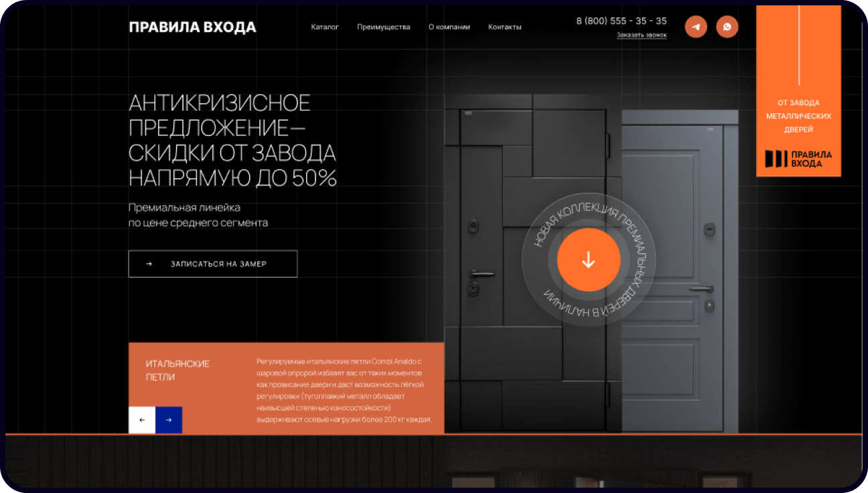868x493 pixels.
Task: Open the Каталог menu item
Action: click(x=324, y=27)
